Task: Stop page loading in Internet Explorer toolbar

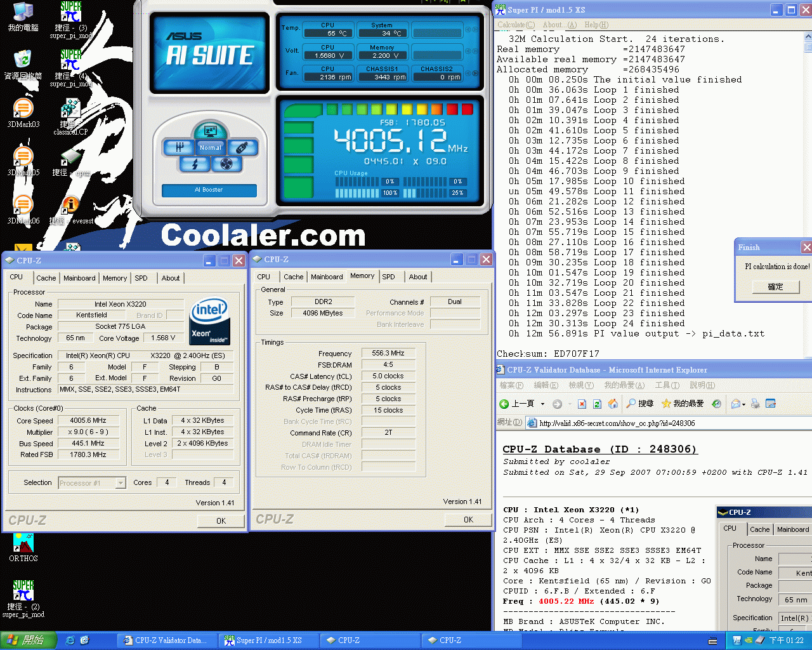Action: tap(582, 404)
